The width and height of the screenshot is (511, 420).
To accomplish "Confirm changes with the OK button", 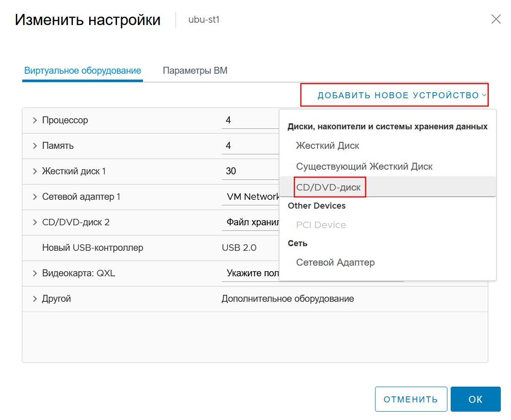I will click(475, 399).
